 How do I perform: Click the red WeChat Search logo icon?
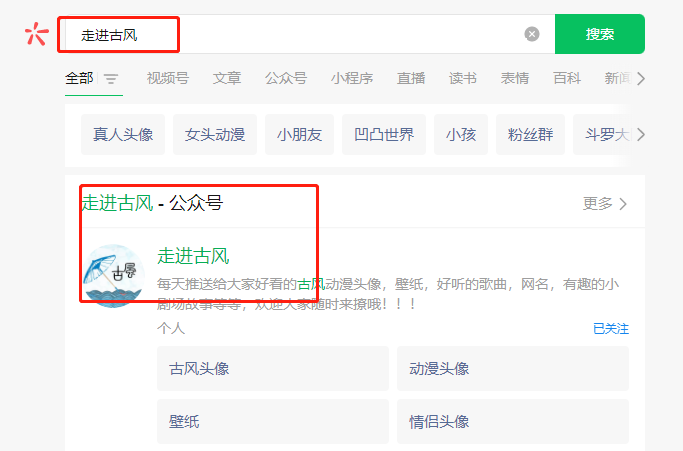point(36,34)
